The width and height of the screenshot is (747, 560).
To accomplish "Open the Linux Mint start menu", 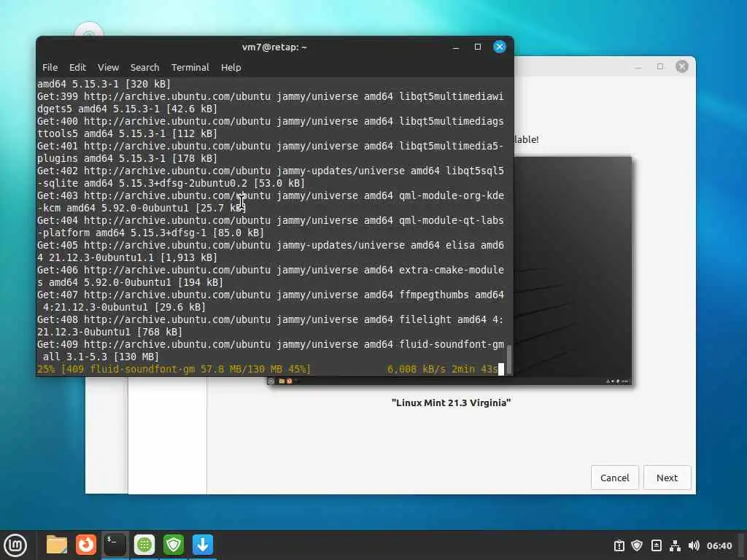I will pos(15,545).
